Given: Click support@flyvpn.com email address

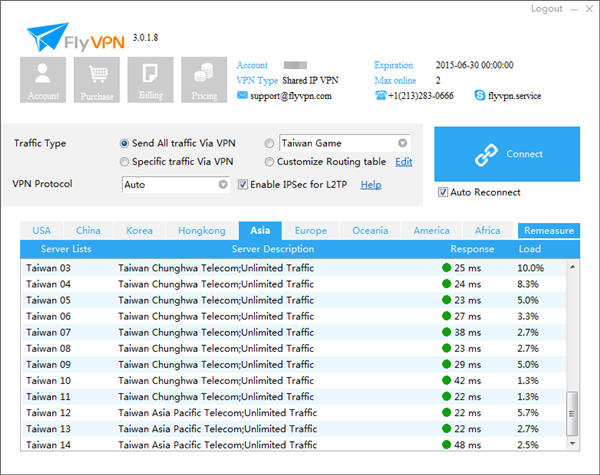Looking at the screenshot, I should pos(291,96).
